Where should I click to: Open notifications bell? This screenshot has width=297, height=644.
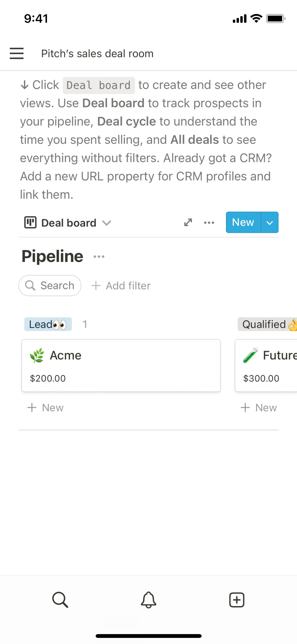pyautogui.click(x=148, y=600)
